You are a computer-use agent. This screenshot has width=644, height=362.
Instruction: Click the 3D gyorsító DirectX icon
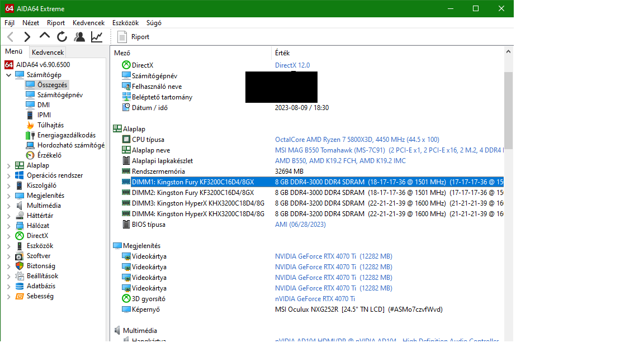point(126,299)
